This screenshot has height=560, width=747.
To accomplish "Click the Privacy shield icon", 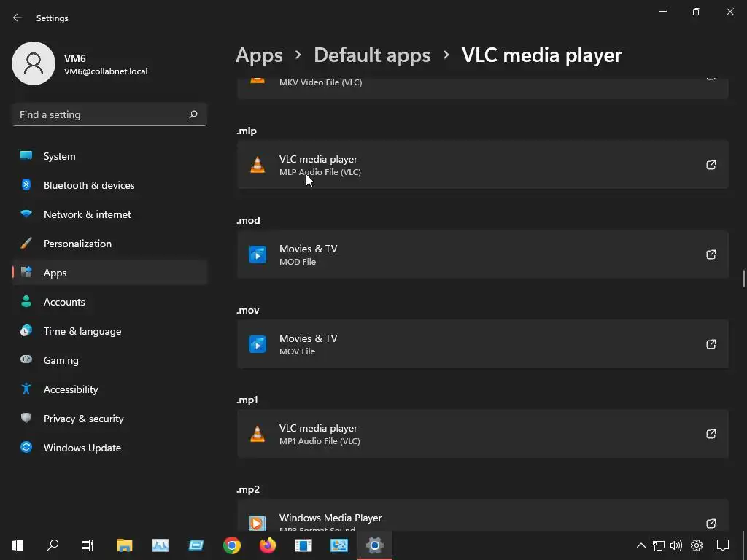I will coord(26,418).
